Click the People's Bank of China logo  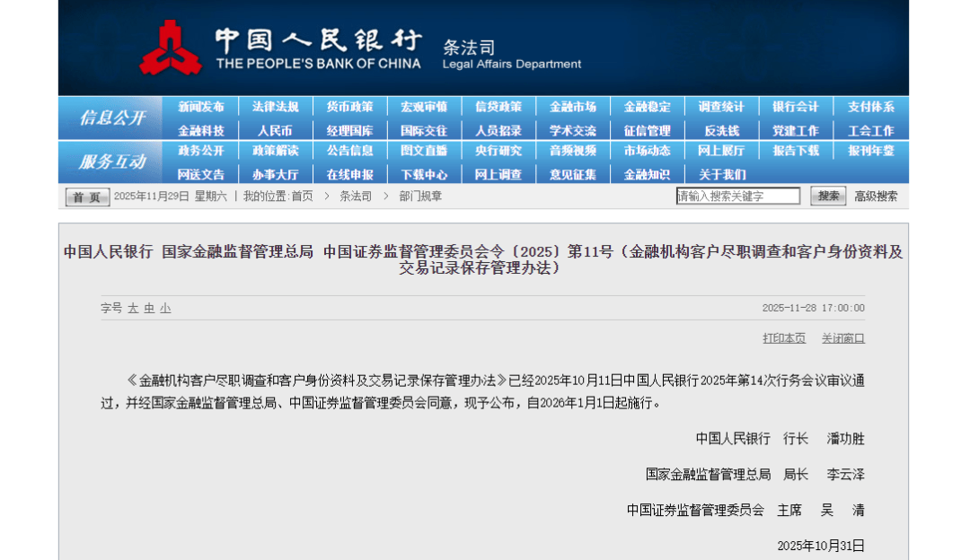[171, 48]
